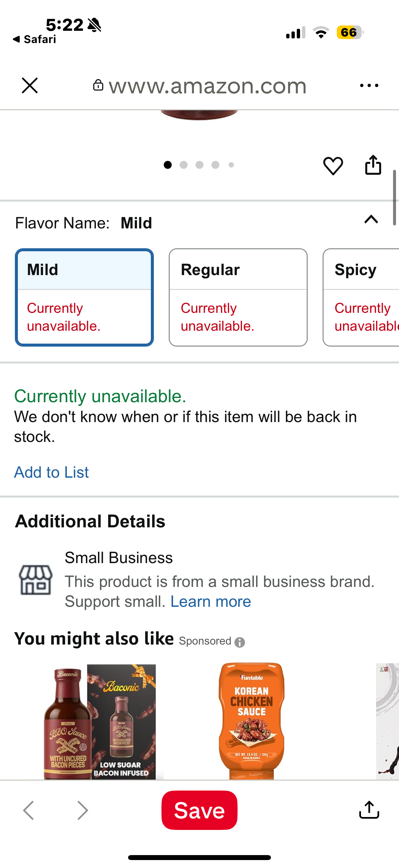Go forward with the right arrow
This screenshot has width=399, height=868.
click(x=82, y=810)
